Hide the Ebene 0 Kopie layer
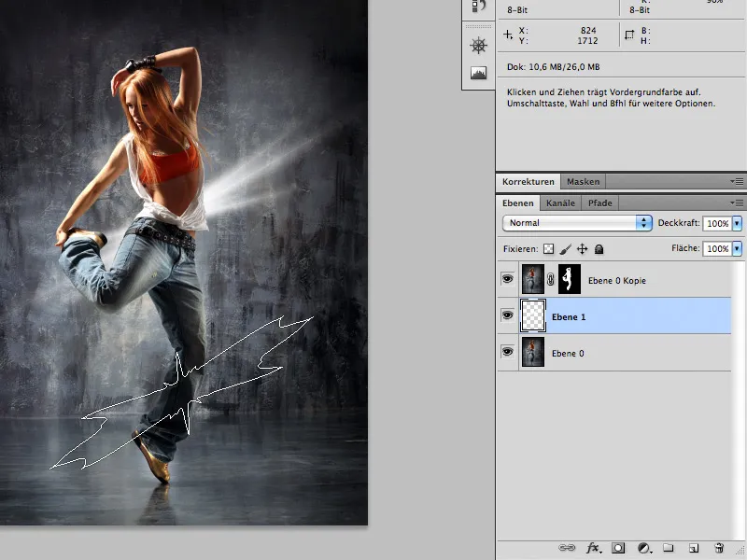Image resolution: width=747 pixels, height=560 pixels. click(x=507, y=278)
